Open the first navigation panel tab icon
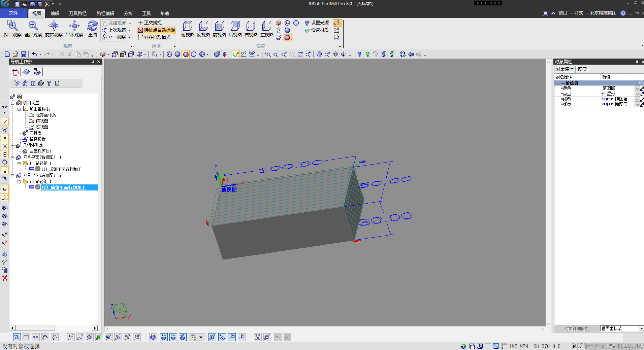 tap(15, 72)
